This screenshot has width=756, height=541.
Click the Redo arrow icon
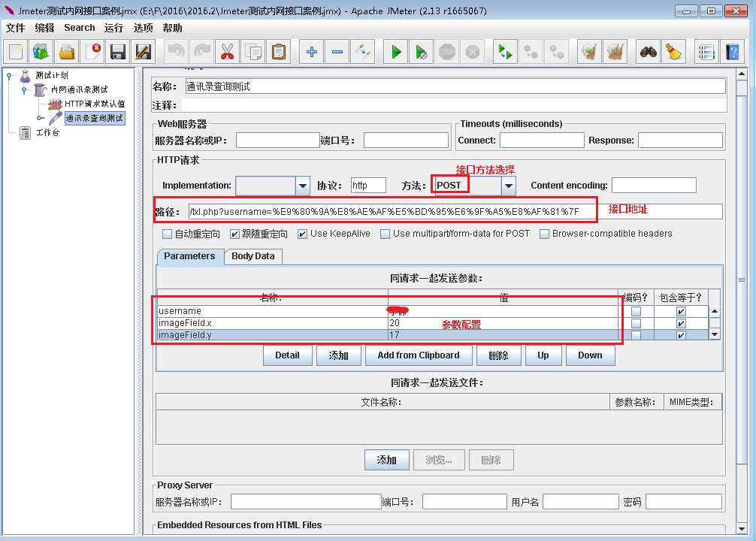pyautogui.click(x=202, y=52)
